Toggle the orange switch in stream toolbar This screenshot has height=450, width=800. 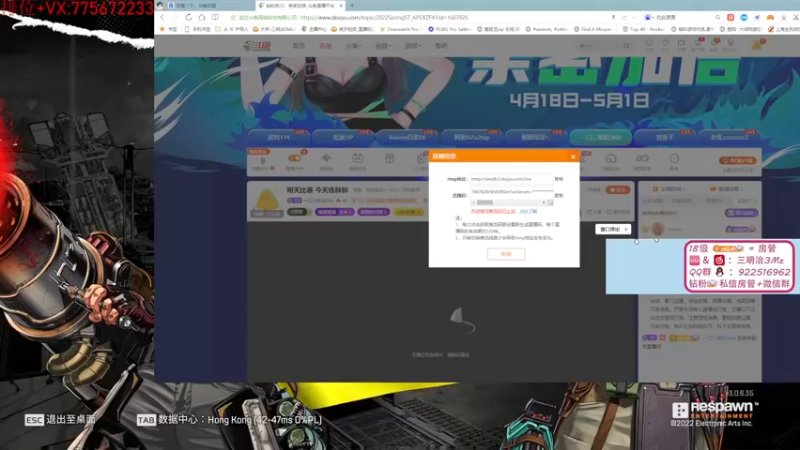click(x=294, y=158)
